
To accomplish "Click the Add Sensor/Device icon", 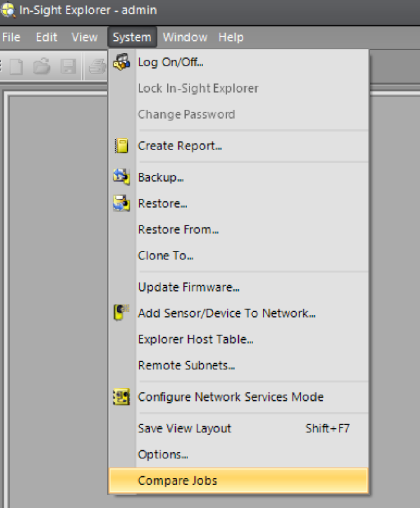I will coord(122,313).
